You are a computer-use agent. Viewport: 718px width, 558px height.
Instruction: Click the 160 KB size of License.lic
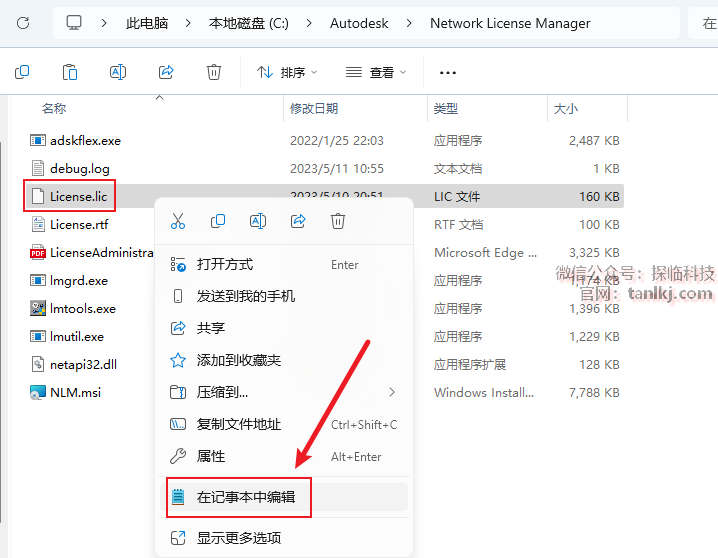tap(599, 196)
